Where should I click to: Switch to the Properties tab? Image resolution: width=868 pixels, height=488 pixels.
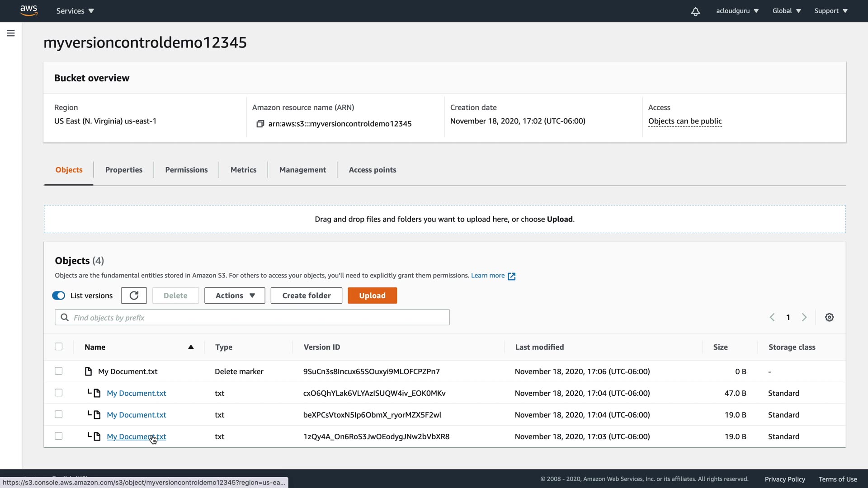(123, 170)
